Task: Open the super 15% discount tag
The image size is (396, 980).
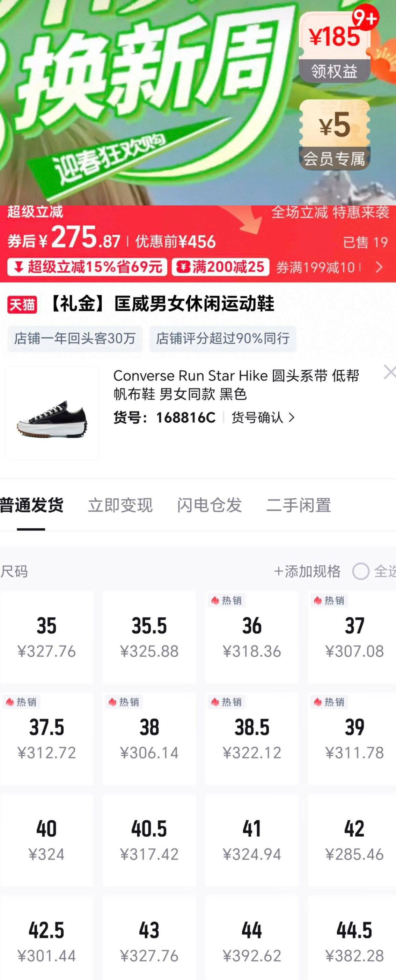Action: point(87,267)
